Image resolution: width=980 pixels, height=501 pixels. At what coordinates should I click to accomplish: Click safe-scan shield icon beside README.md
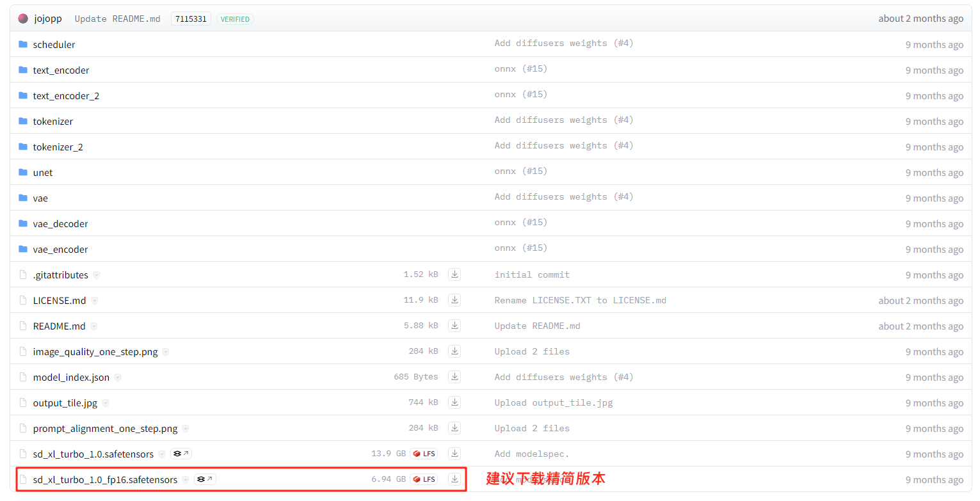point(93,326)
